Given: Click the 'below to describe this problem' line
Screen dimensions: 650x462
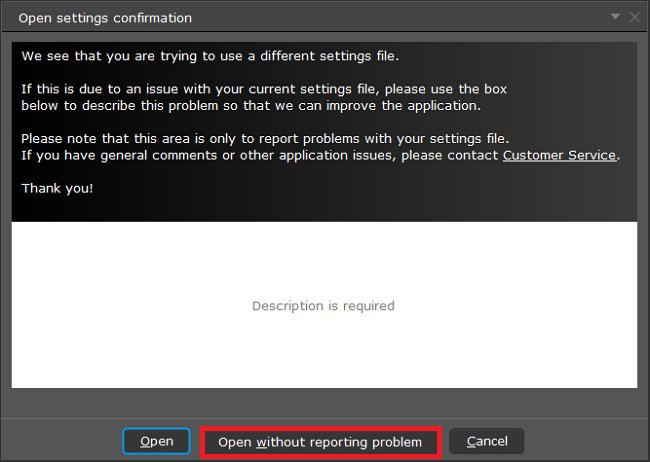Looking at the screenshot, I should pos(251,106).
